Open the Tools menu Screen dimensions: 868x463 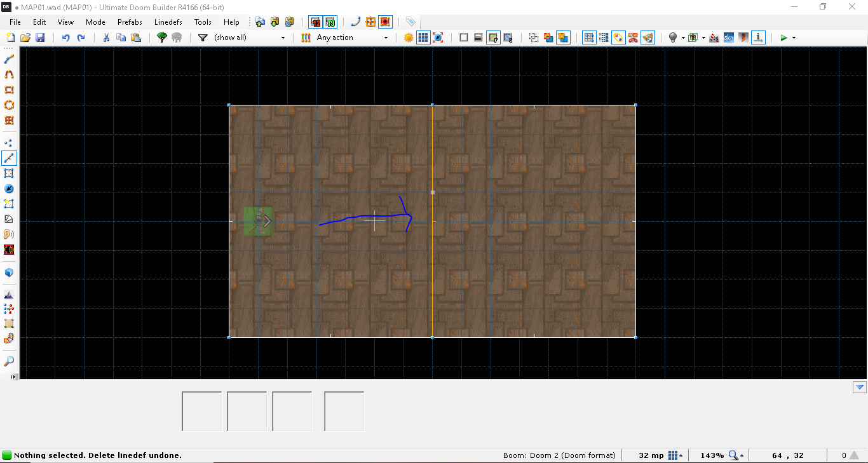pos(203,22)
